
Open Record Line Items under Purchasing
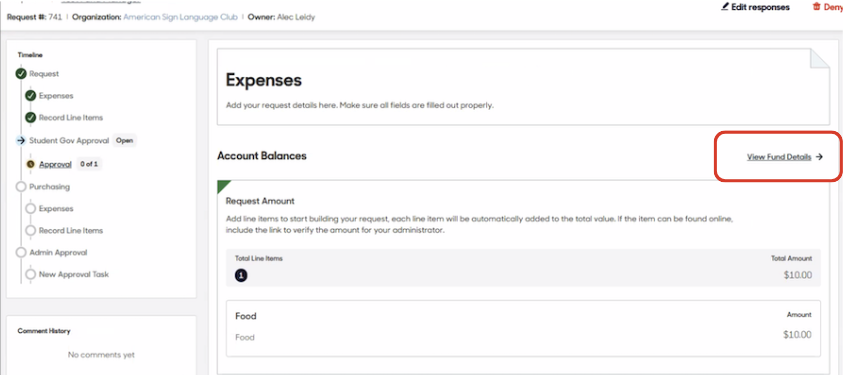[71, 230]
